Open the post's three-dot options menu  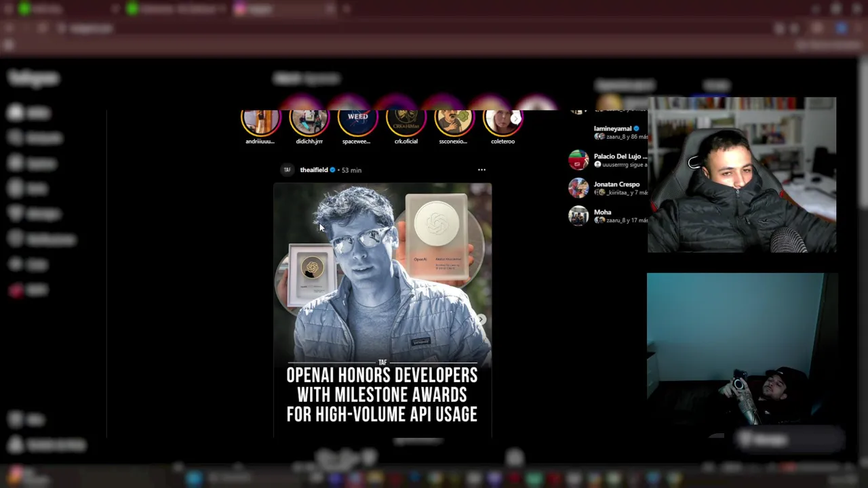481,170
